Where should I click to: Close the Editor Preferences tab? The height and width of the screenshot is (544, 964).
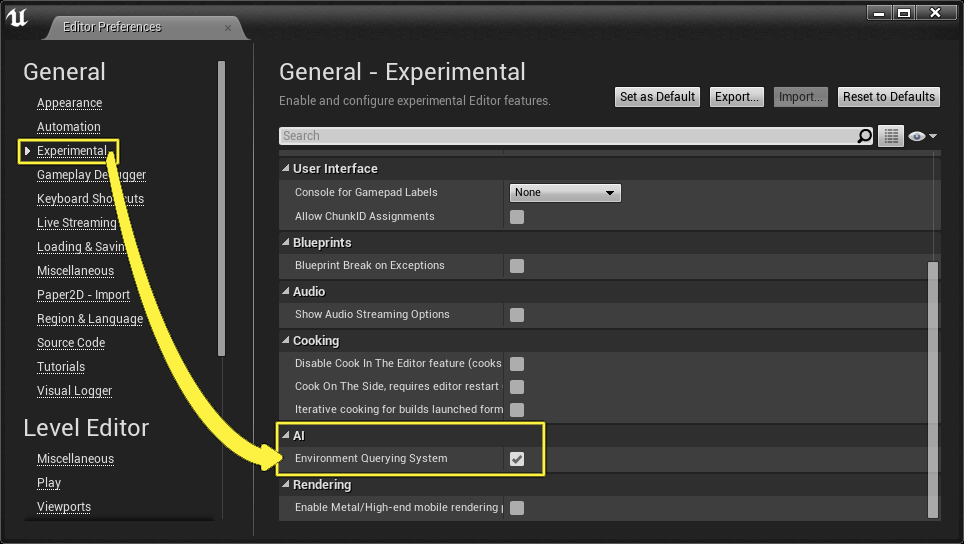(228, 27)
